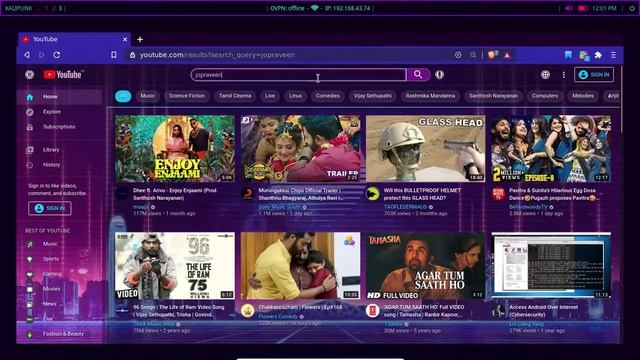
Task: Open Gaming under Best of YouTube
Action: pos(60,274)
